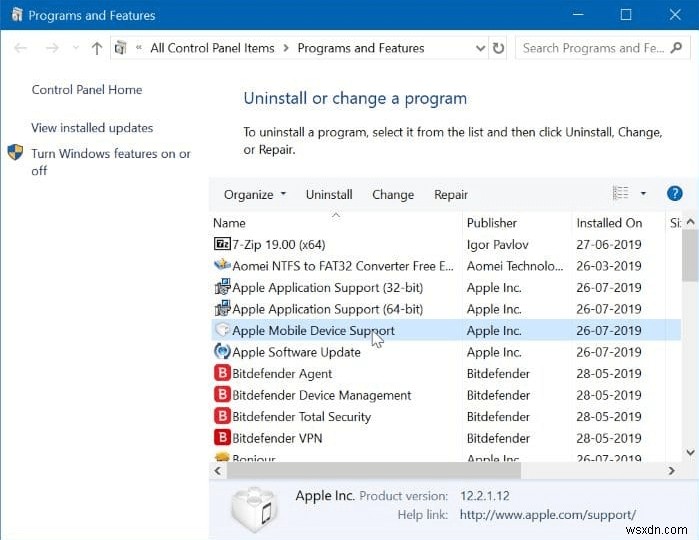Screen dimensions: 699x540
Task: Click Repair in the toolbar
Action: pos(451,194)
